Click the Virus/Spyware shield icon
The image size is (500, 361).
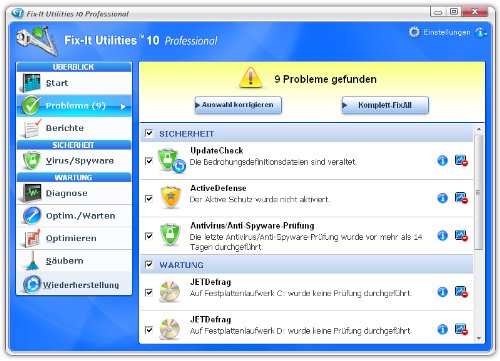[x=31, y=161]
